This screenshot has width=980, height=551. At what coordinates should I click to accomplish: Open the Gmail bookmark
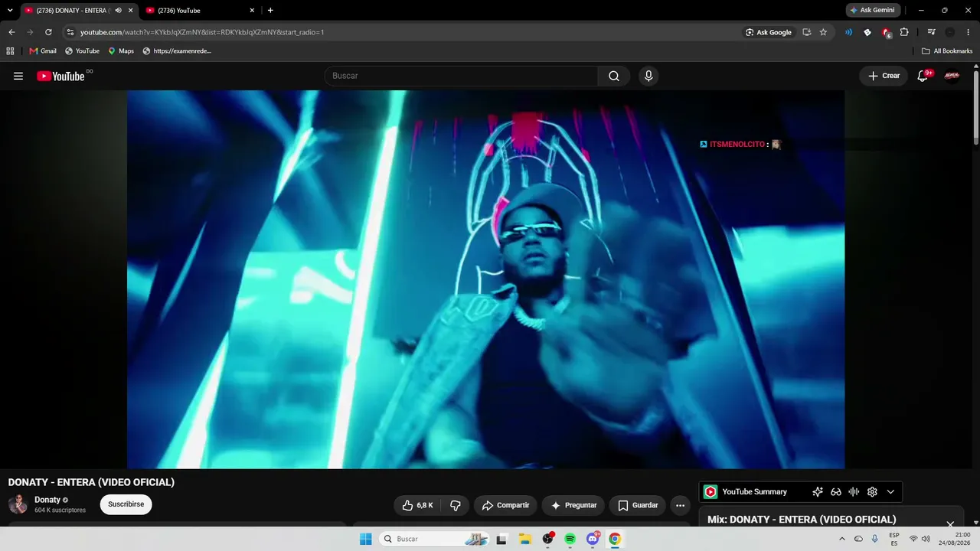click(43, 51)
